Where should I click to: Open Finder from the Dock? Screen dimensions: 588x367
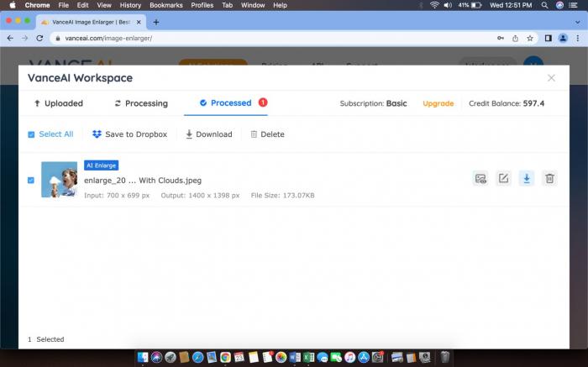click(143, 357)
